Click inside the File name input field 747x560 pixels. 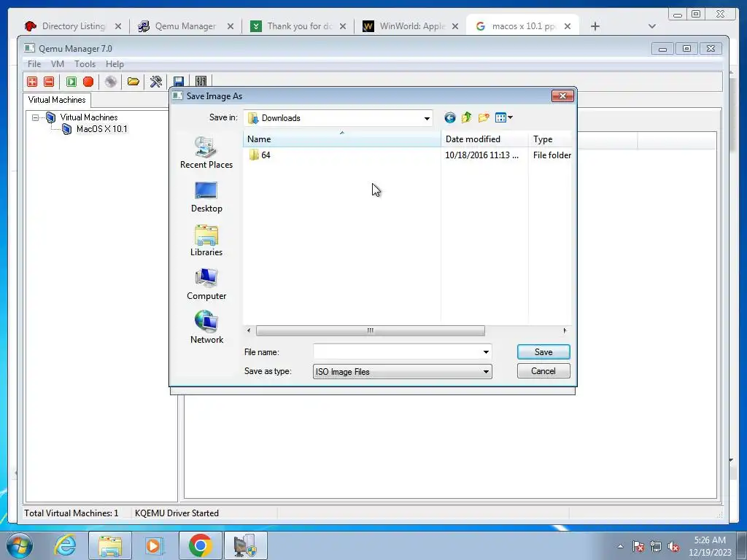point(398,352)
